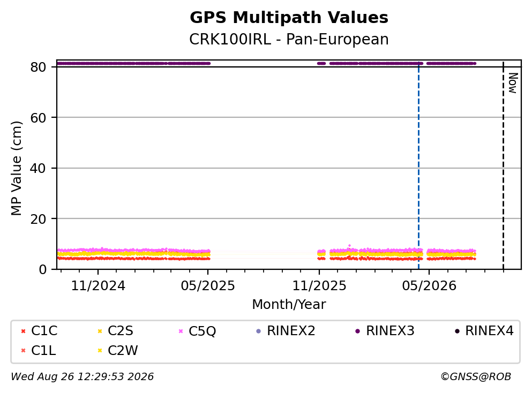532x393 pixels.
Task: Click subtitle CRK100IRL - Pan-European
Action: pos(289,39)
